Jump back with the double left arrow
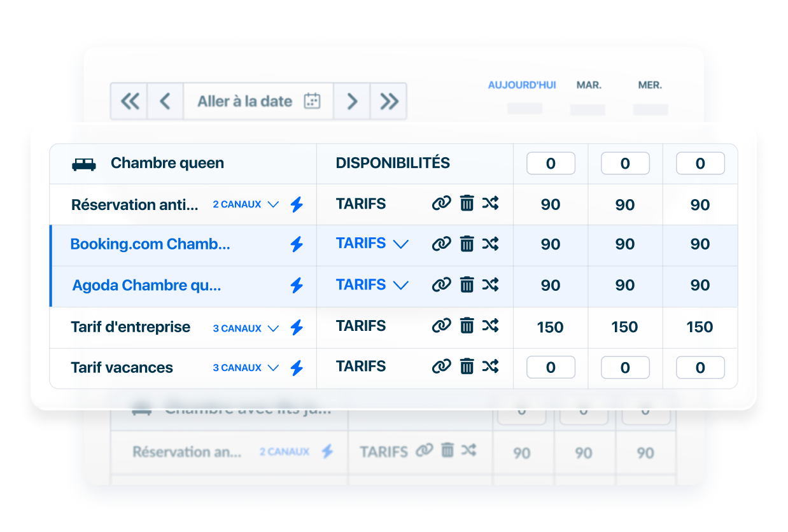788x532 pixels. 129,101
